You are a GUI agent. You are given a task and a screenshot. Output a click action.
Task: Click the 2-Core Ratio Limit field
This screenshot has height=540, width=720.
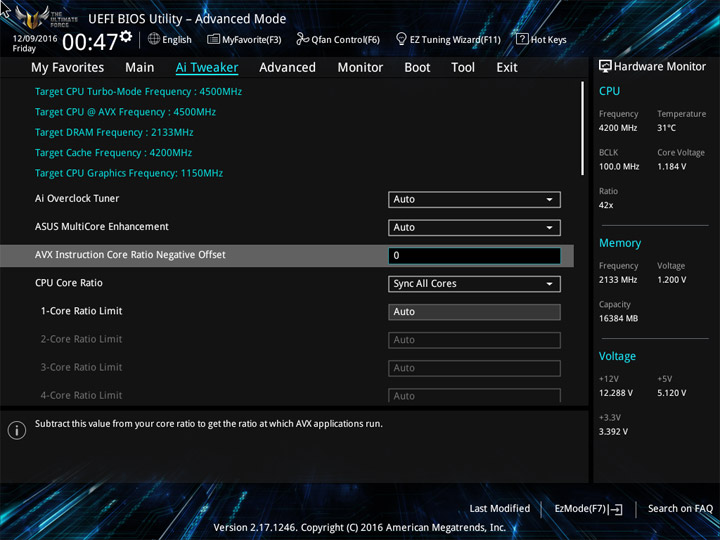pyautogui.click(x=474, y=340)
